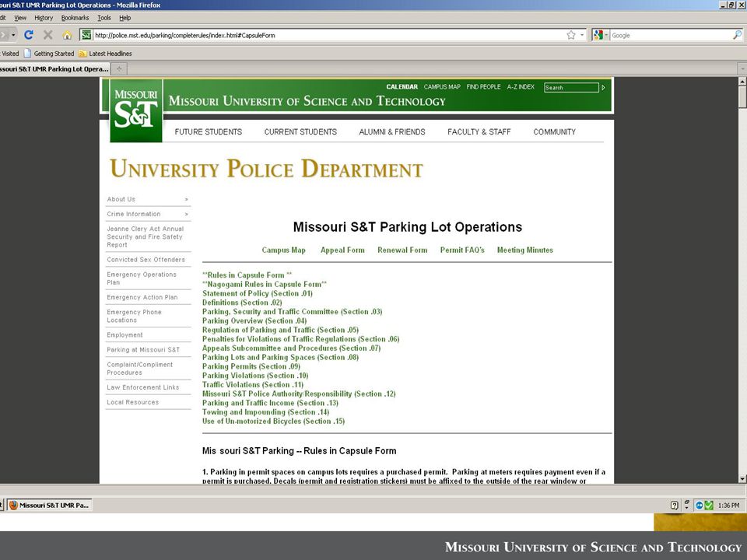747x560 pixels.
Task: Go to ALUMNI & FRIENDS section
Action: tap(392, 132)
